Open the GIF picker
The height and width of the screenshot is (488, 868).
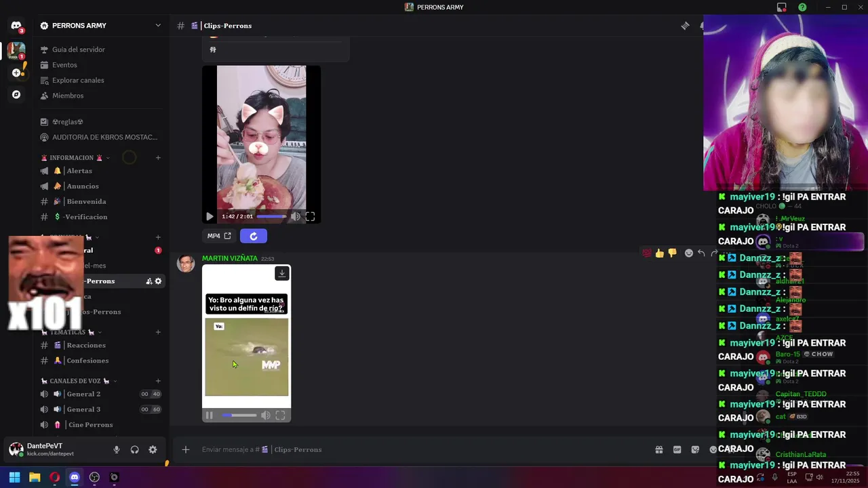[677, 449]
